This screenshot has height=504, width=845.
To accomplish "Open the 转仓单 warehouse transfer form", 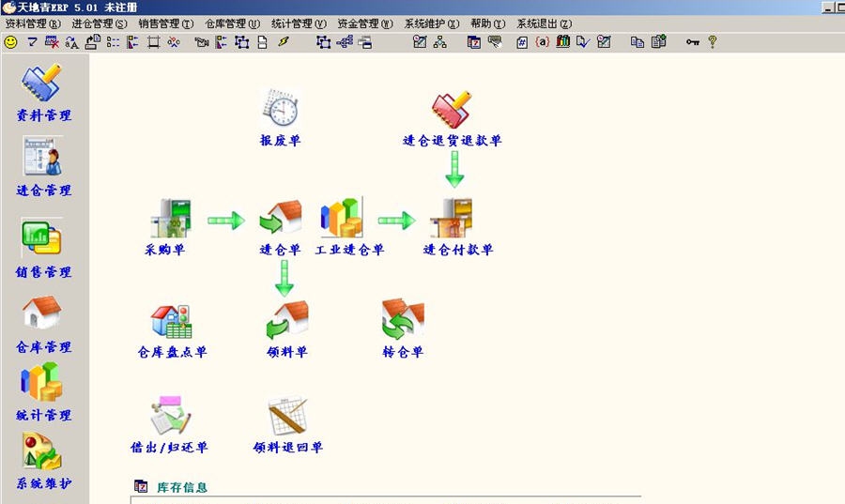I will [403, 329].
